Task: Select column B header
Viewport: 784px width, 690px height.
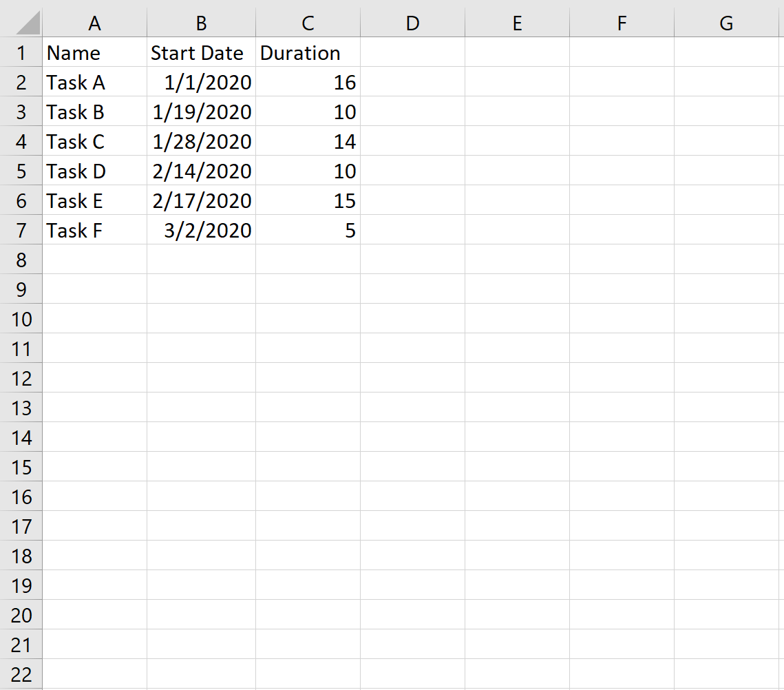Action: point(201,23)
